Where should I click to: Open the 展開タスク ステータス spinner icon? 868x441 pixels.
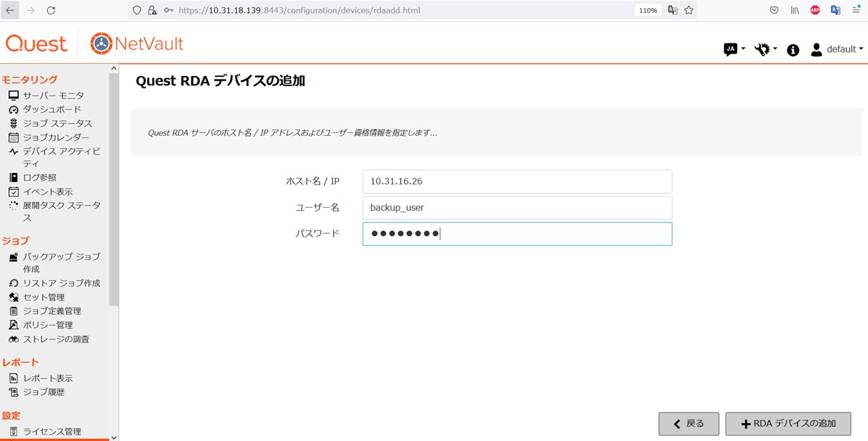pyautogui.click(x=14, y=206)
